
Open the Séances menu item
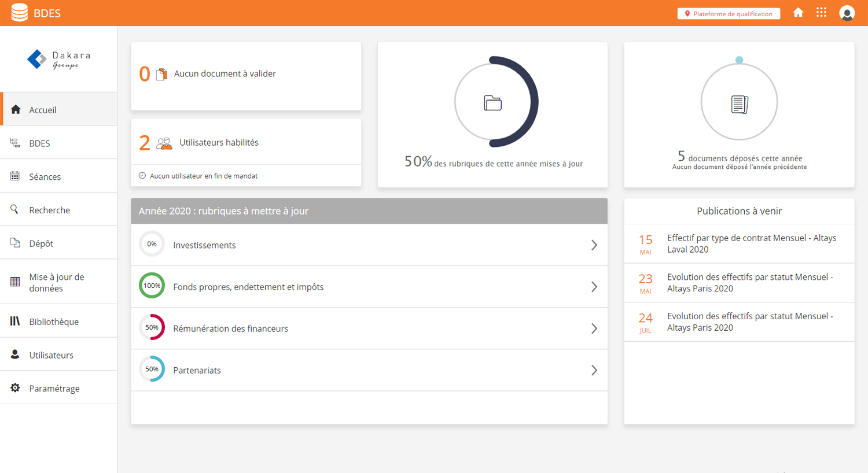[58, 176]
